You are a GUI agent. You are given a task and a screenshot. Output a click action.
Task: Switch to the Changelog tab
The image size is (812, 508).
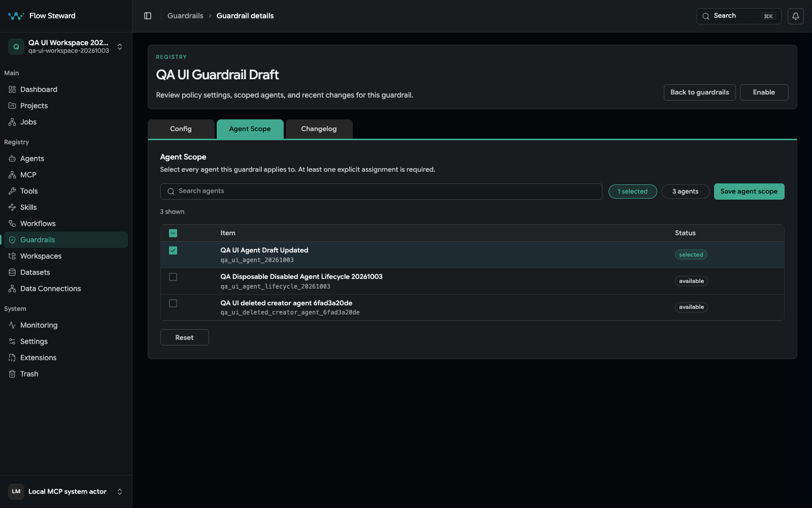[319, 129]
